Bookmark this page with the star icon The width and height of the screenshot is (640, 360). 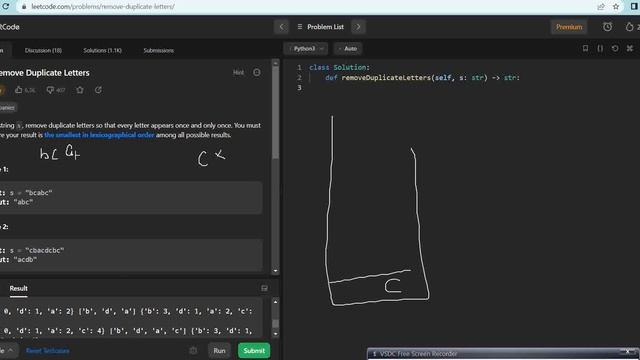616,7
